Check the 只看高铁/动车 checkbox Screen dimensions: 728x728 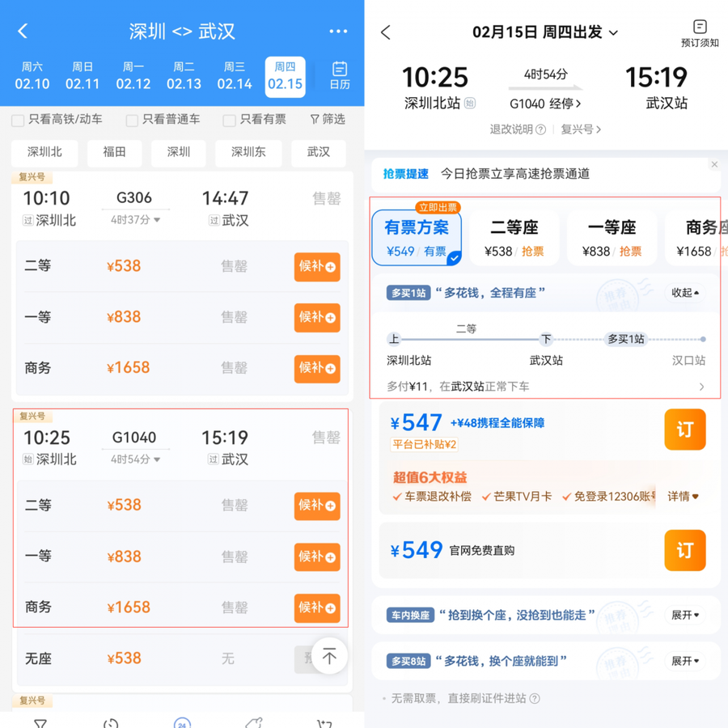(x=18, y=121)
